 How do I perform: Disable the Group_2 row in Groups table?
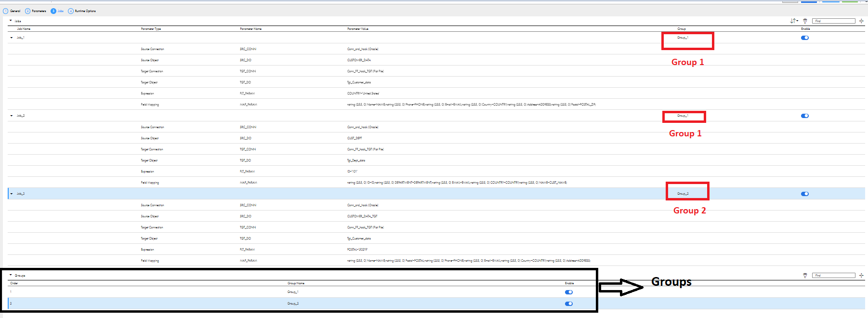pos(569,304)
